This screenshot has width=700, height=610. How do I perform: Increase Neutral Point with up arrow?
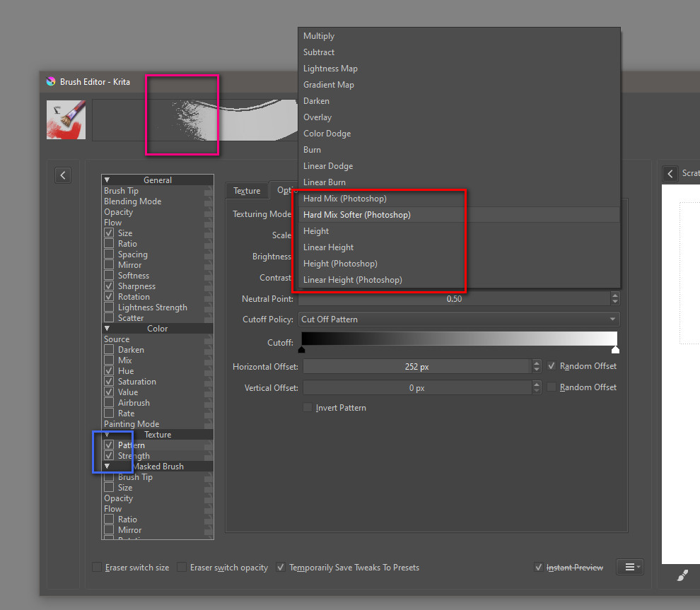pos(615,295)
